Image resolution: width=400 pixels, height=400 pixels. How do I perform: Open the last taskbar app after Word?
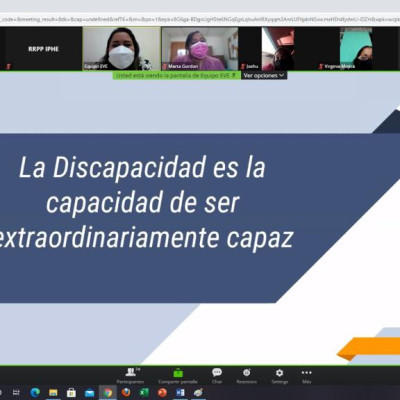(x=198, y=393)
